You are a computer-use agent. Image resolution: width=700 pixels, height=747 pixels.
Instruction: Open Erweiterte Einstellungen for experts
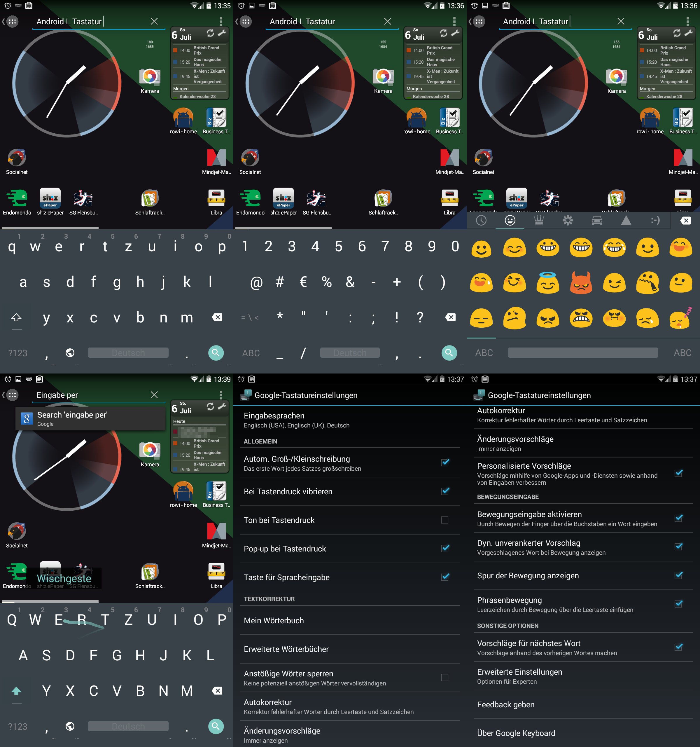pos(583,676)
